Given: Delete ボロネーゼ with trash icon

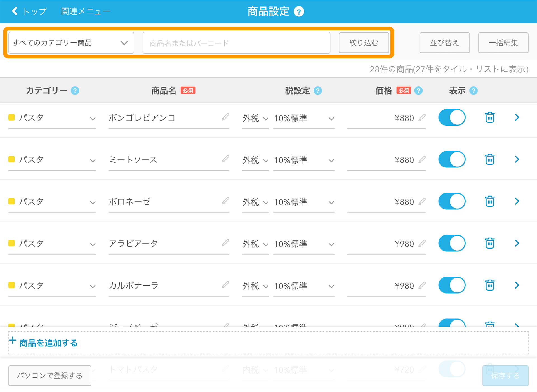Looking at the screenshot, I should (490, 201).
